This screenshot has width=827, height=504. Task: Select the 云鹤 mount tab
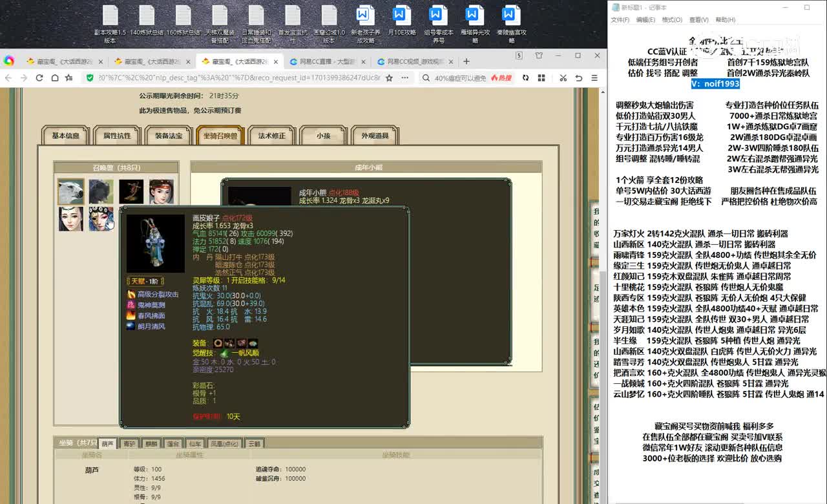254,443
